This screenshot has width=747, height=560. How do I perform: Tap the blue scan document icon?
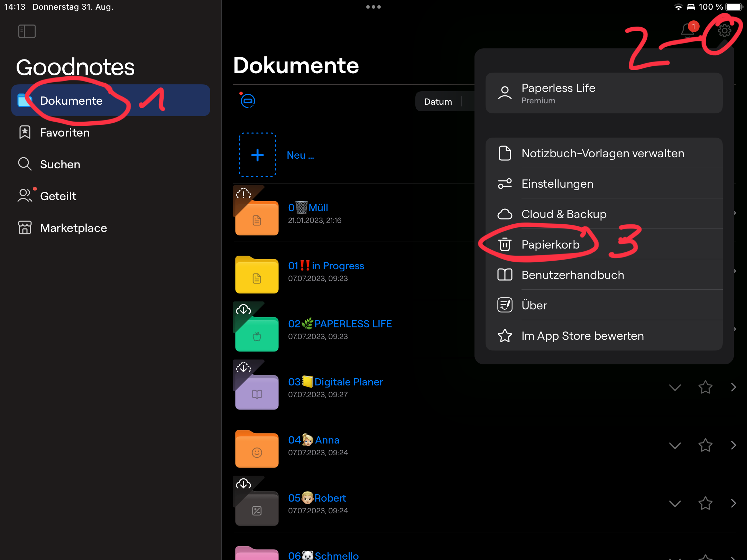[248, 101]
